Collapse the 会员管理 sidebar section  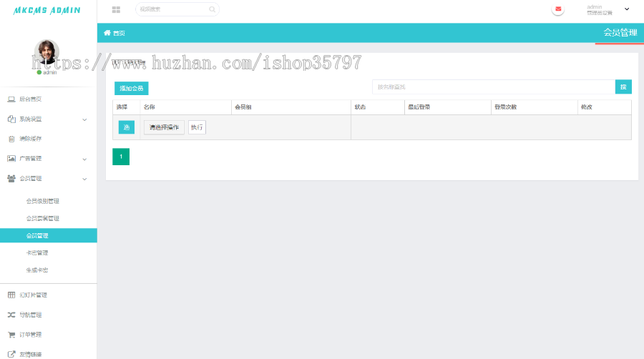[84, 179]
